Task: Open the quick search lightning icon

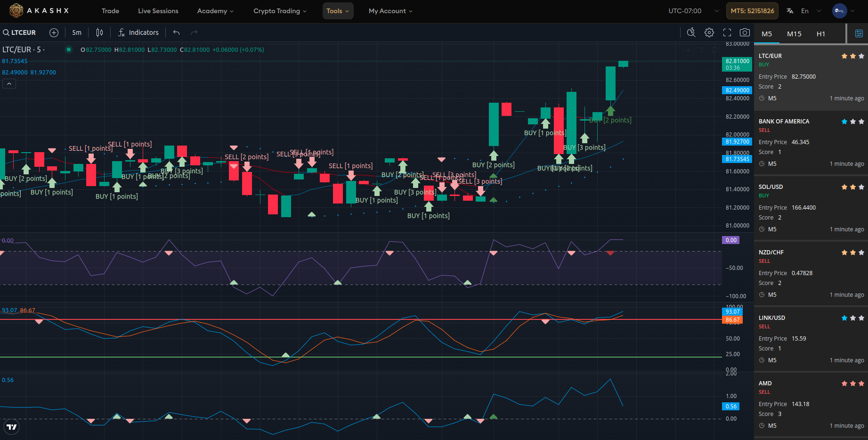Action: (x=691, y=33)
